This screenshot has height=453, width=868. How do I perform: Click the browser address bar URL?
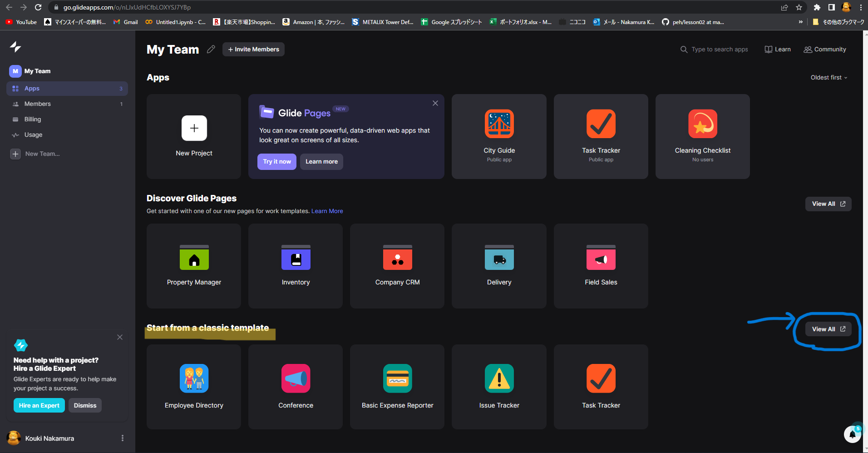(x=127, y=7)
